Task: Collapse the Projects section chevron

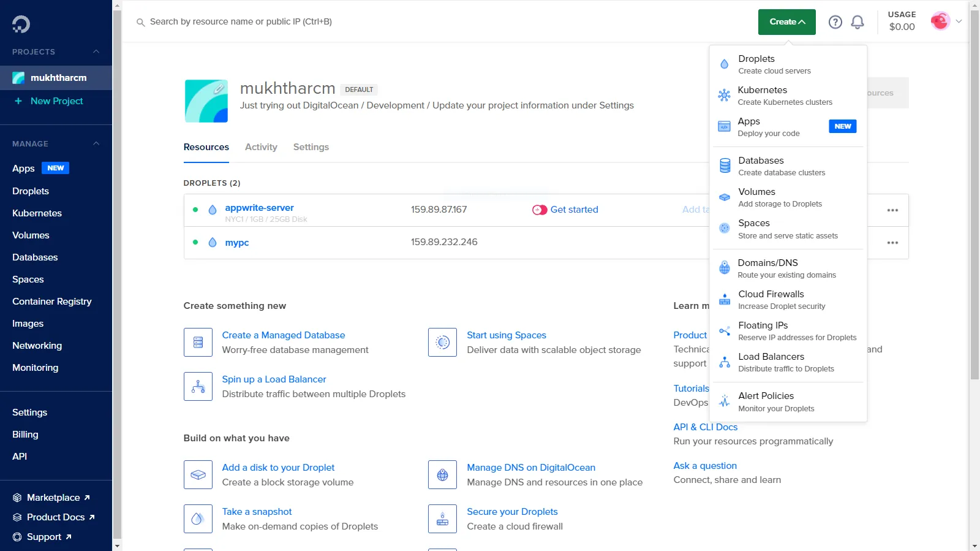Action: point(96,52)
